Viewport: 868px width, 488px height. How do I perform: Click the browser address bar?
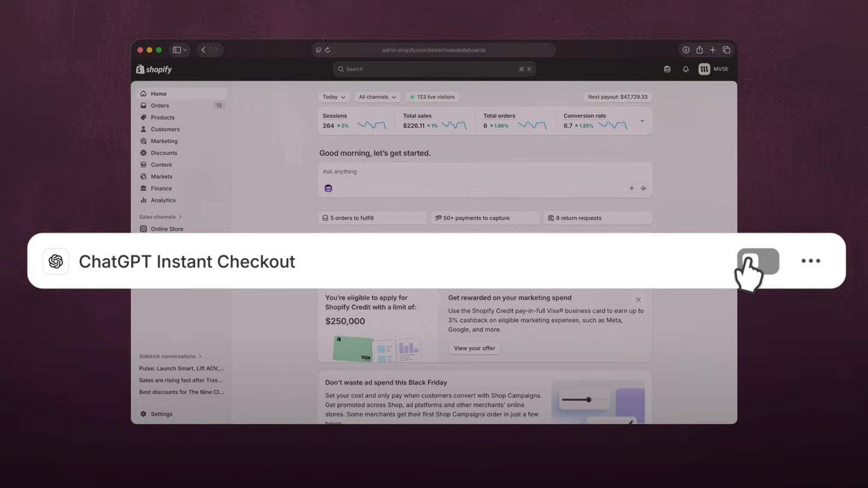434,50
